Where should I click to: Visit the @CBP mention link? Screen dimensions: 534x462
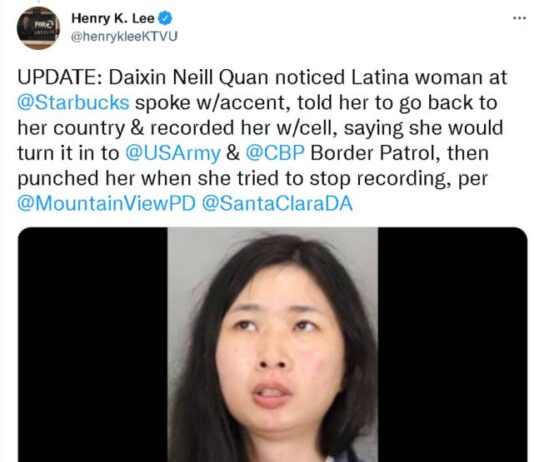[274, 153]
